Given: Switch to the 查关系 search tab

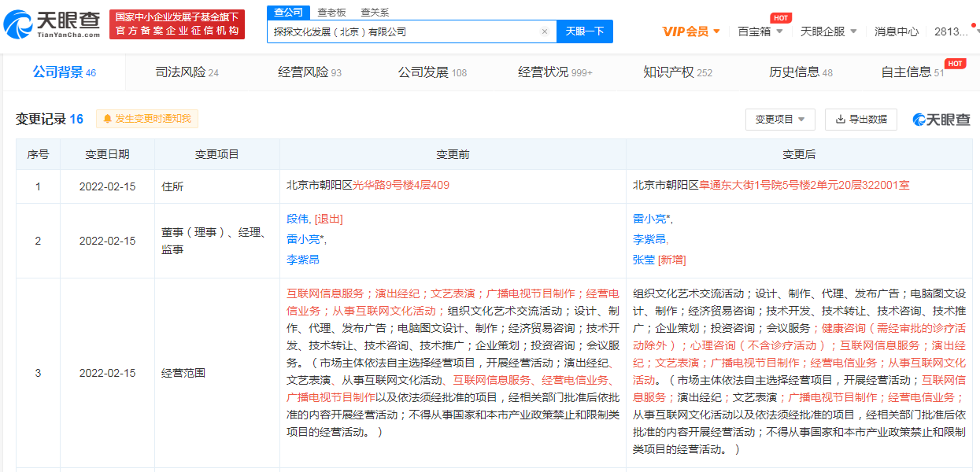Looking at the screenshot, I should click(x=375, y=13).
